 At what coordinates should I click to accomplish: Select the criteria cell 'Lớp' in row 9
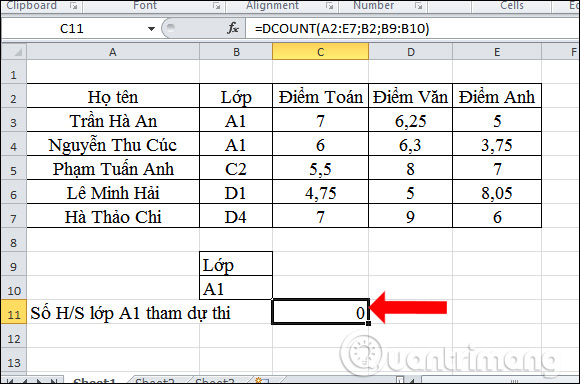coord(236,264)
